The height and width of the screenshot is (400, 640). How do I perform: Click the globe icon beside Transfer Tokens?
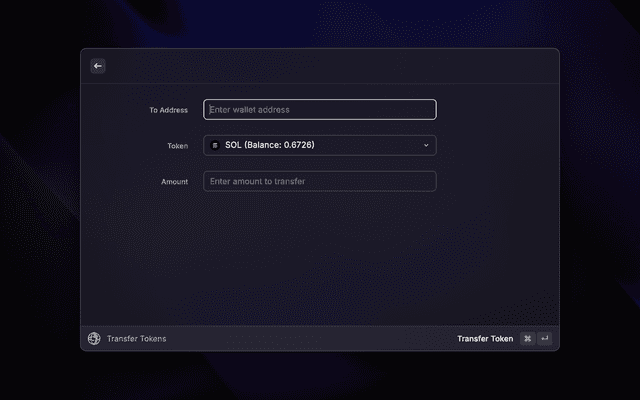[x=94, y=339]
